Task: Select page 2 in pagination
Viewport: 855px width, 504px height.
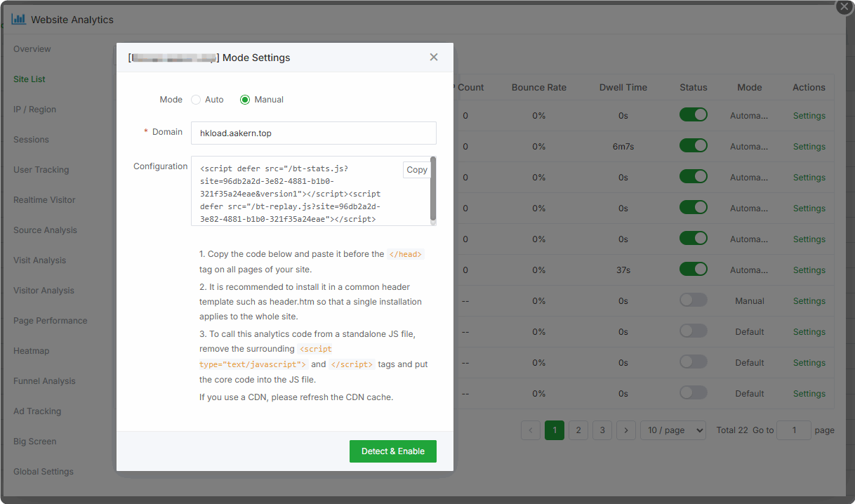Action: (x=578, y=430)
